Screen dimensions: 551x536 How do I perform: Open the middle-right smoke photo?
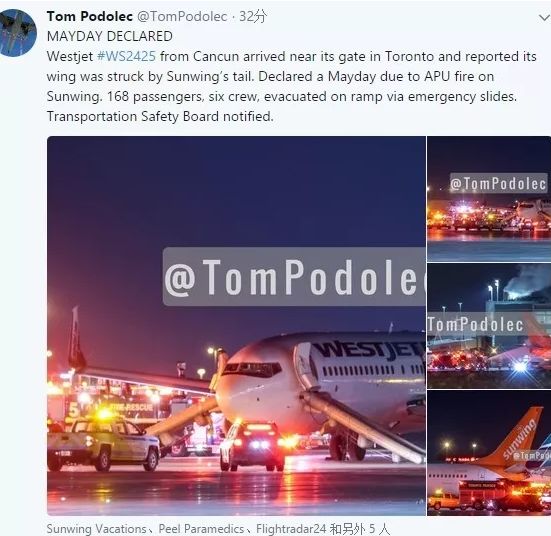point(489,326)
